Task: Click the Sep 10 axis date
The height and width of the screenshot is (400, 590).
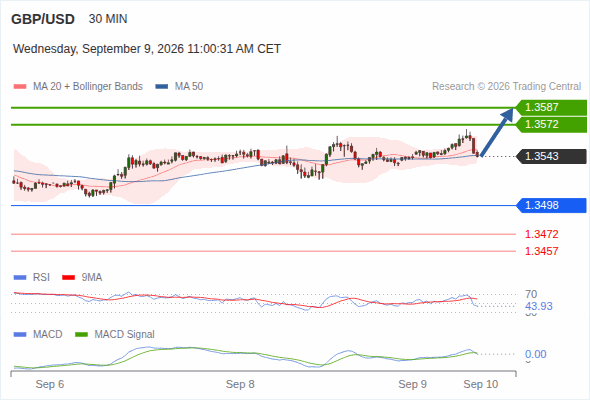Action: (481, 385)
